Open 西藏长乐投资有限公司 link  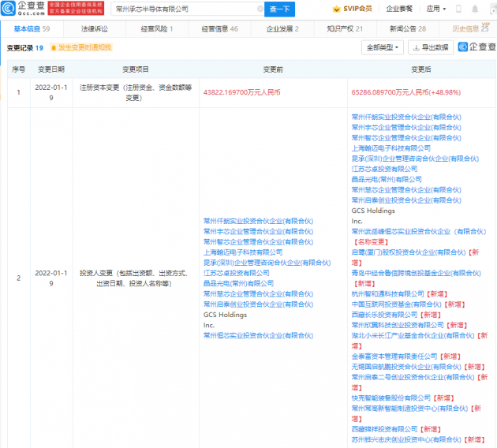[384, 315]
